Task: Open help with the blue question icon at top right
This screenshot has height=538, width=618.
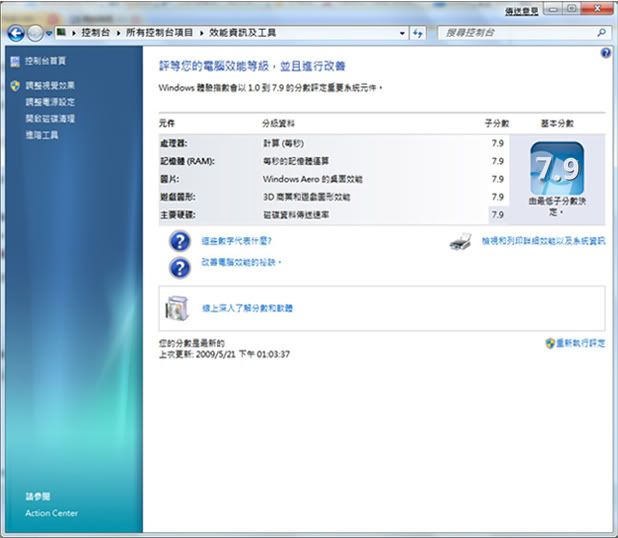Action: pos(606,53)
